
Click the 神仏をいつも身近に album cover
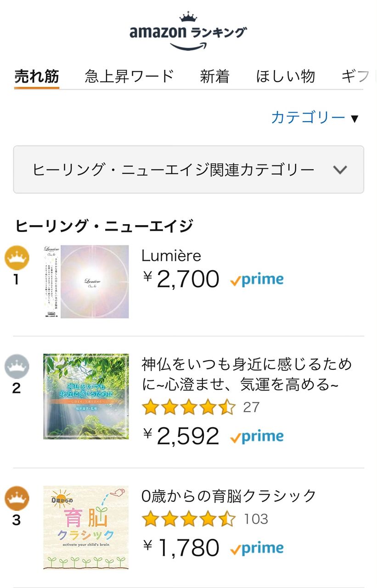[x=86, y=396]
